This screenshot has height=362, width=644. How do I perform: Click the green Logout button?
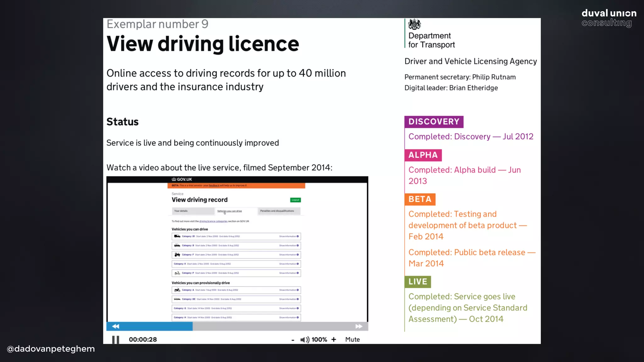click(x=295, y=200)
